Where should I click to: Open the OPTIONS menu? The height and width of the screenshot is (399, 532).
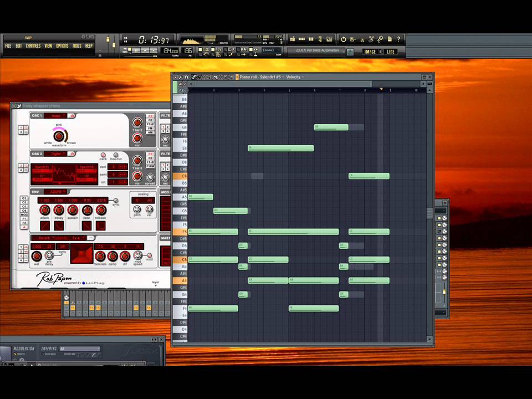(62, 46)
